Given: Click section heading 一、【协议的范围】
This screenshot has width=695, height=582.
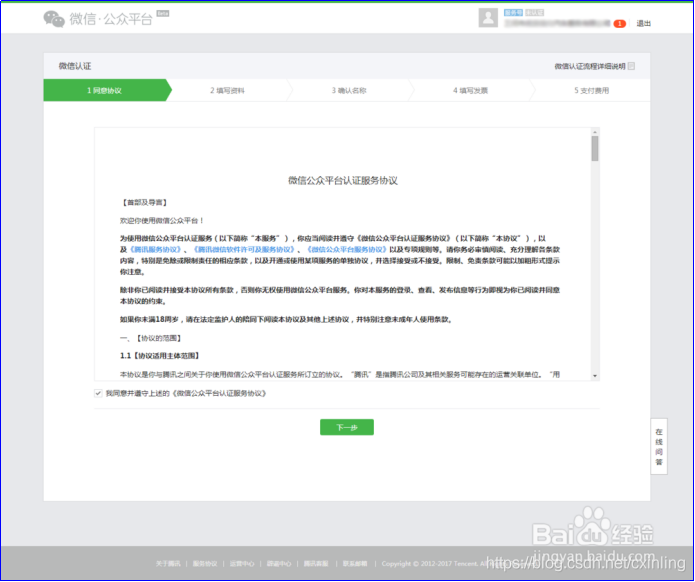Looking at the screenshot, I should pos(151,338).
